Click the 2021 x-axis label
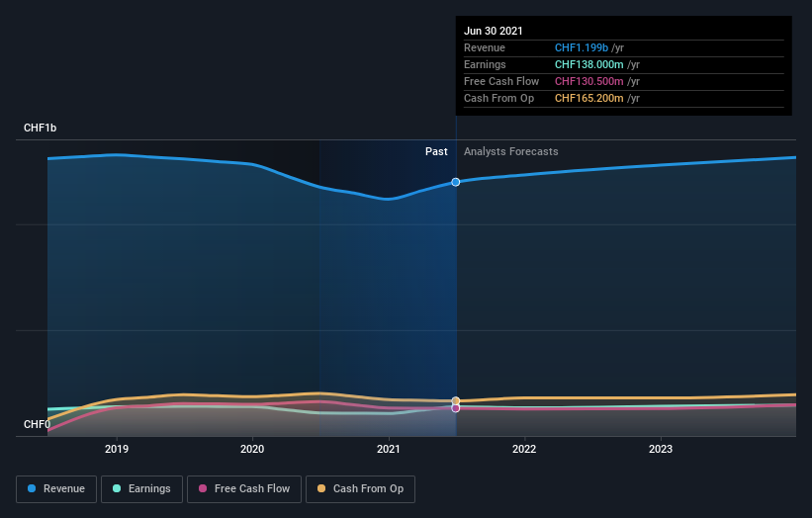 [389, 449]
